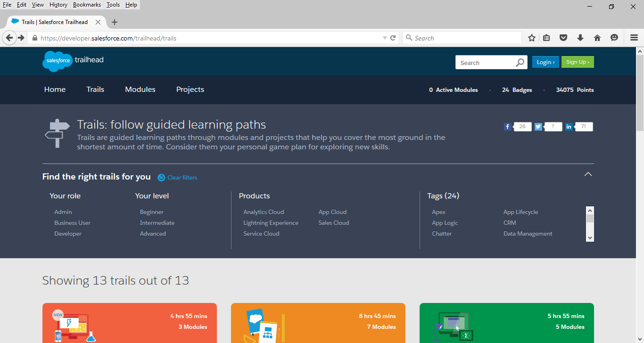644x343 pixels.
Task: Open the orange 7 Modules trail card
Action: 318,323
